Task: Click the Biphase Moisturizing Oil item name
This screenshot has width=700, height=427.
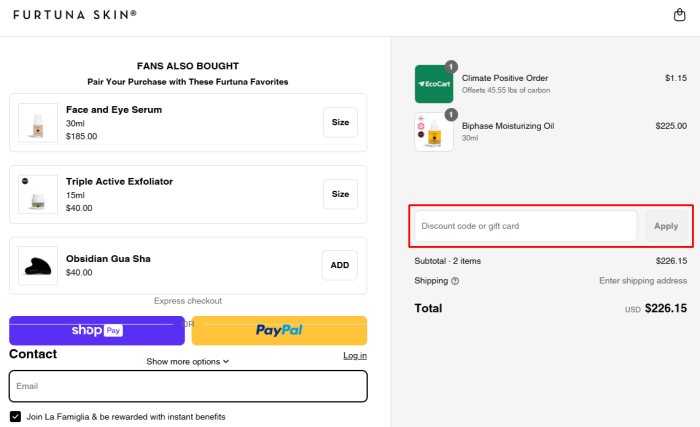Action: 508,126
